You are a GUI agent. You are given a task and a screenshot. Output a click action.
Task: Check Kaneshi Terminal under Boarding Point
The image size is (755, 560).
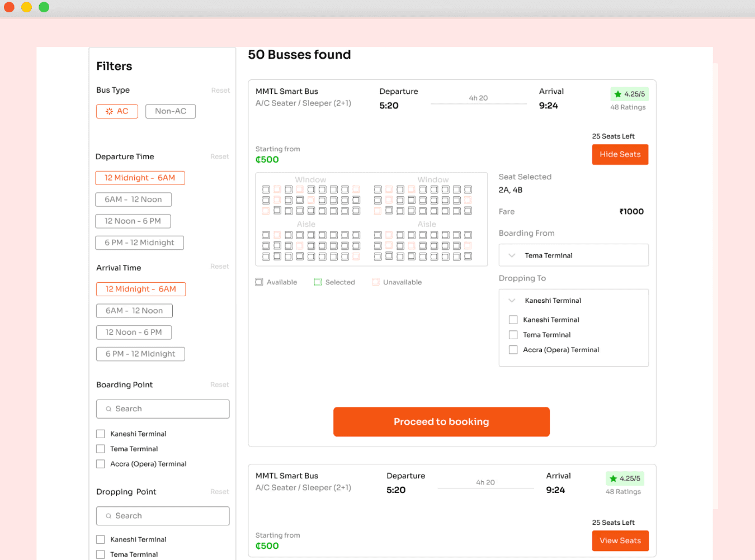[x=101, y=434]
